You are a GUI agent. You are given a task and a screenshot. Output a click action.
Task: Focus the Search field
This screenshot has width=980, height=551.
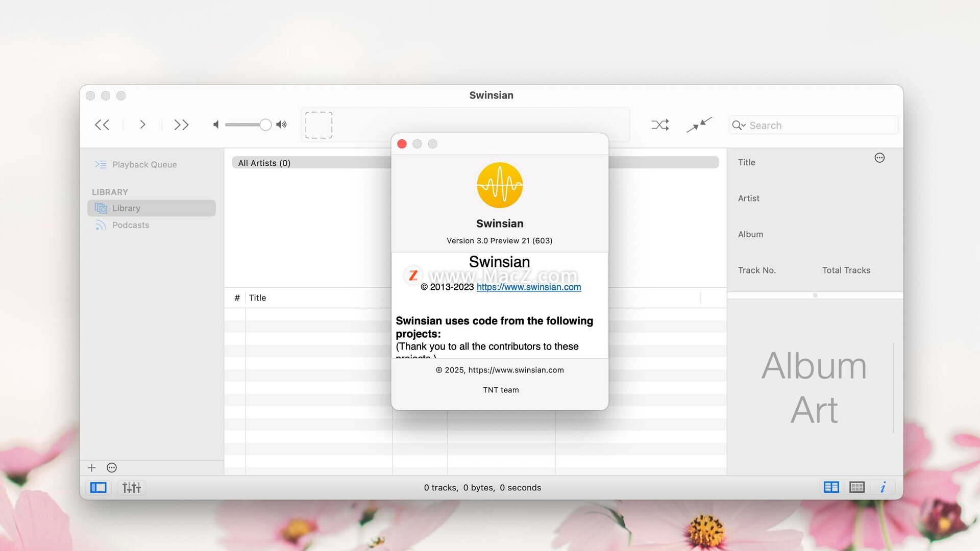pos(814,126)
